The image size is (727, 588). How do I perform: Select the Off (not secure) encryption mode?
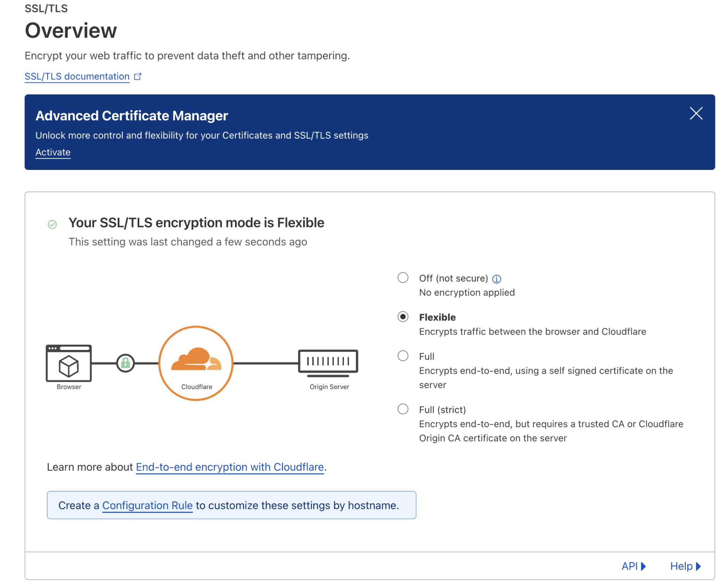403,278
